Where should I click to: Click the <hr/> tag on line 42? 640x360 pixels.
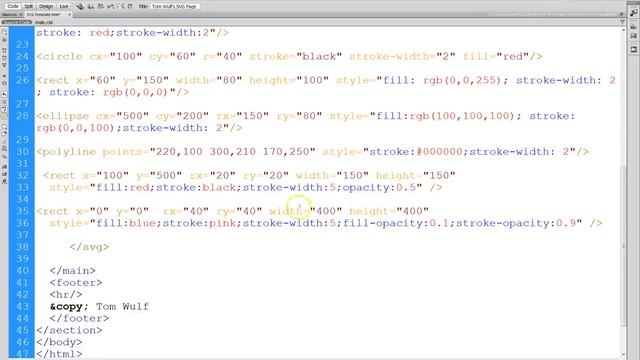click(66, 294)
